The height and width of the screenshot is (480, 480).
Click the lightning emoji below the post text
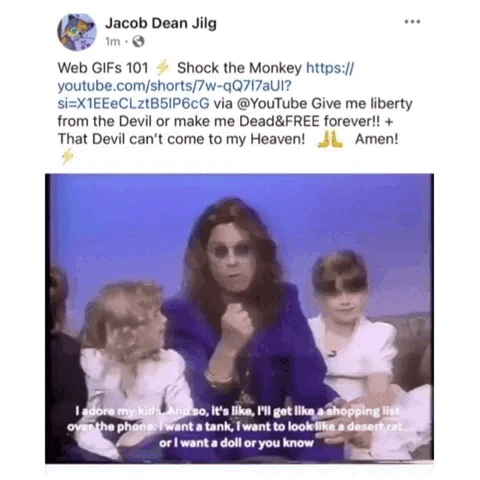(67, 157)
